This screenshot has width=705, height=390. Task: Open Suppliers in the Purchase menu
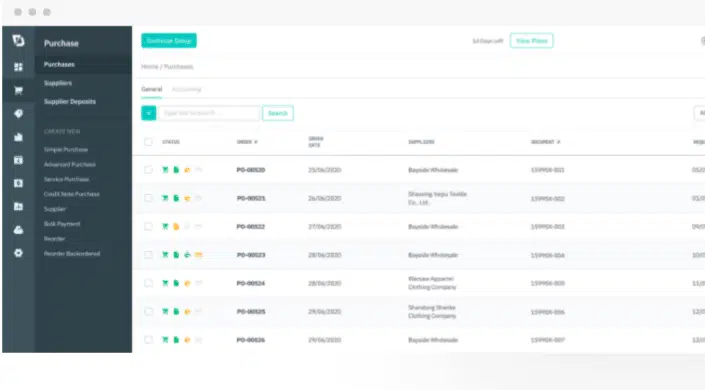click(58, 83)
